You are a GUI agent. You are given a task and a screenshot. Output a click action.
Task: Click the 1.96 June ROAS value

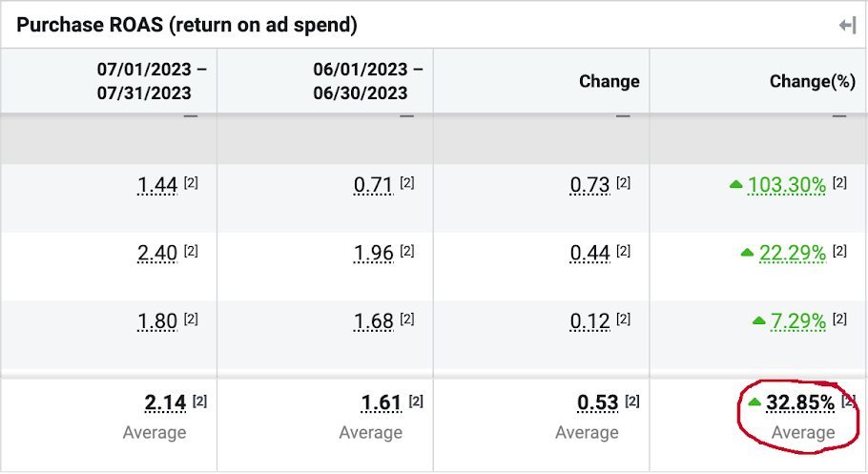click(373, 253)
